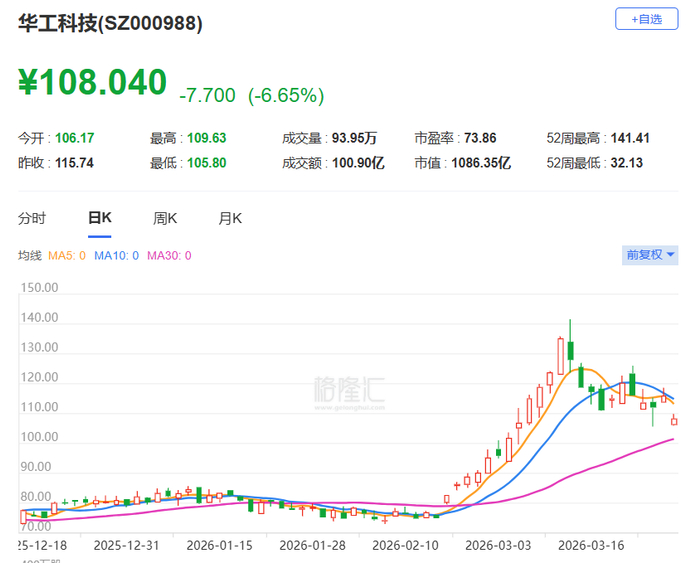Click the 110.00 y-axis label

[x=39, y=408]
